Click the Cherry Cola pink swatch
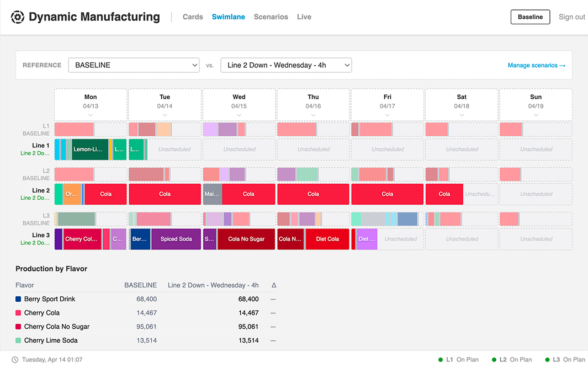Viewport: 588px width, 368px height. [x=18, y=313]
